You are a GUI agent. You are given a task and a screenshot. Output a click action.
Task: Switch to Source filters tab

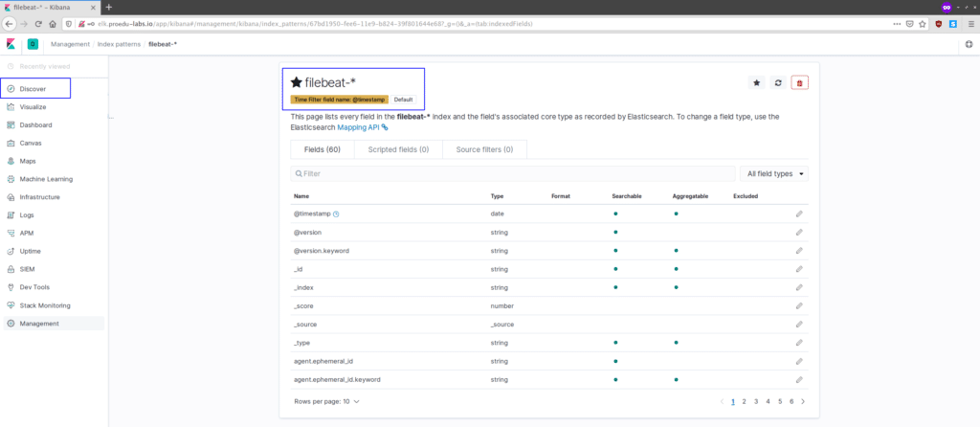484,149
